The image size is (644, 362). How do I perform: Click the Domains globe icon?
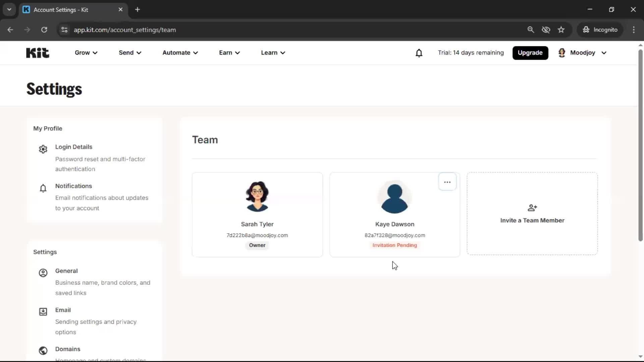point(43,351)
